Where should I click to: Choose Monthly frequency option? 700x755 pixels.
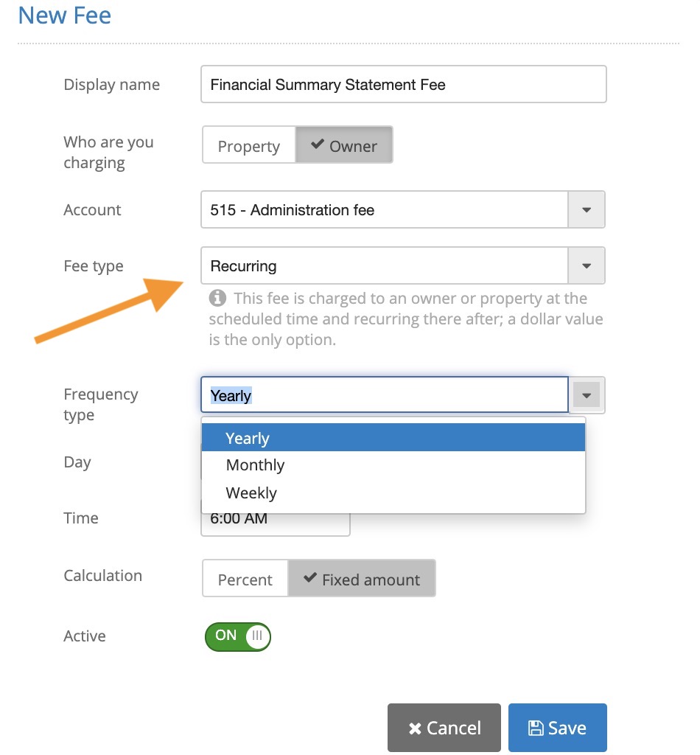click(x=393, y=465)
